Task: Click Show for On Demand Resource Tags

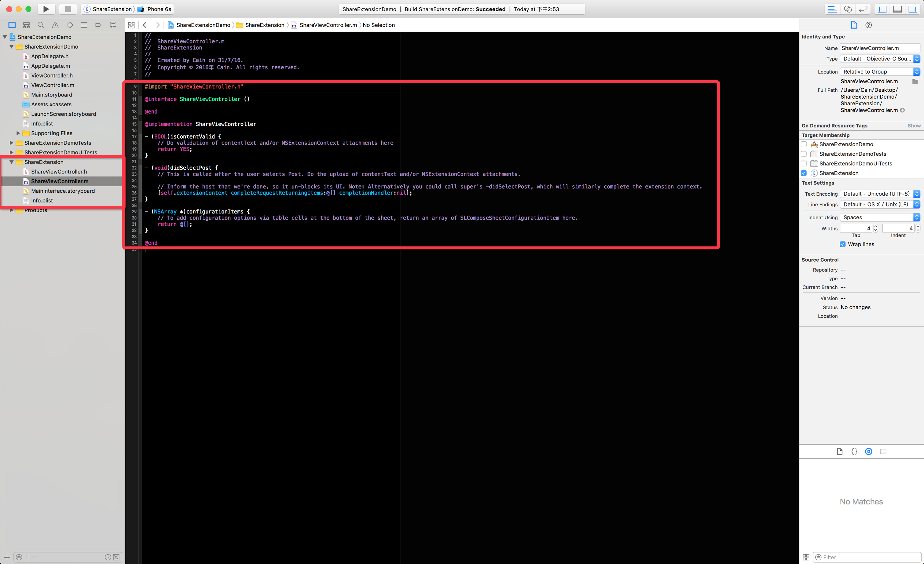Action: (914, 126)
